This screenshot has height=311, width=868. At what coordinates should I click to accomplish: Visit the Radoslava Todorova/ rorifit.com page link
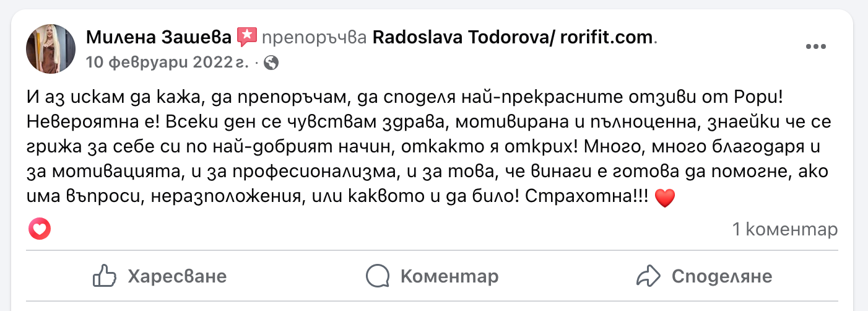(512, 38)
